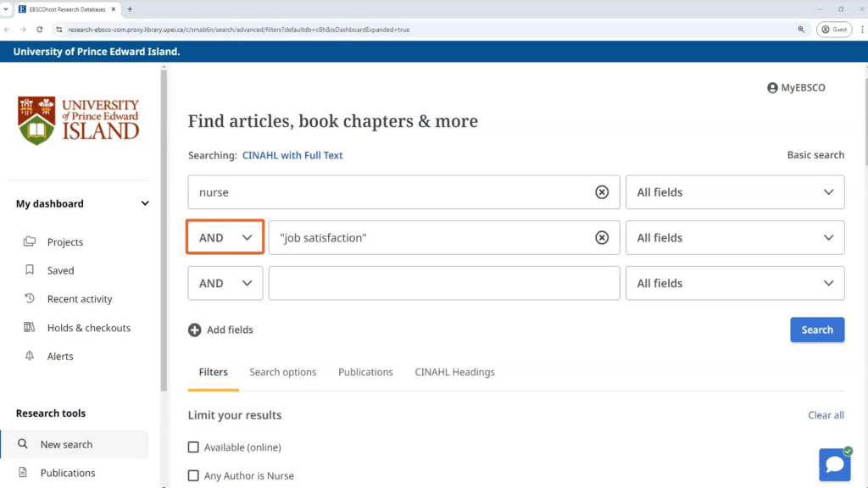Switch to the Search options tab
The width and height of the screenshot is (868, 488).
point(282,372)
